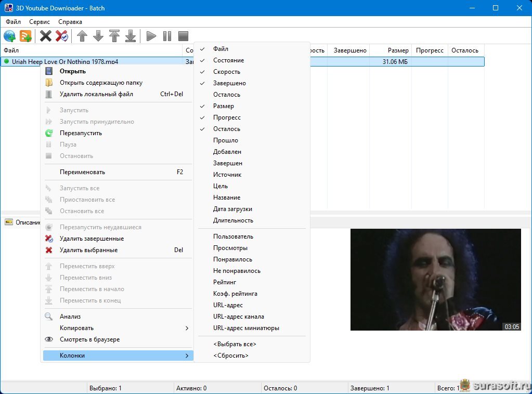Click the icon beside Удалить локальный файл
Screen dimensions: 532x394
point(49,94)
